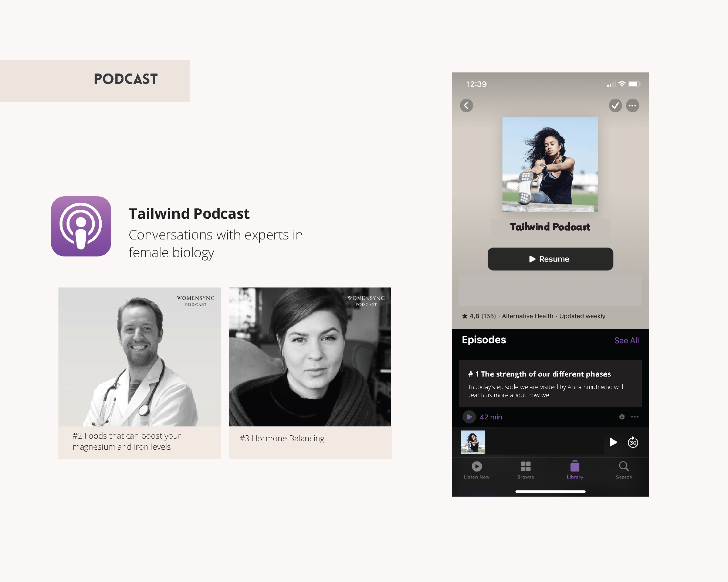Image resolution: width=728 pixels, height=582 pixels.
Task: Play the 42 min episode
Action: tap(469, 417)
